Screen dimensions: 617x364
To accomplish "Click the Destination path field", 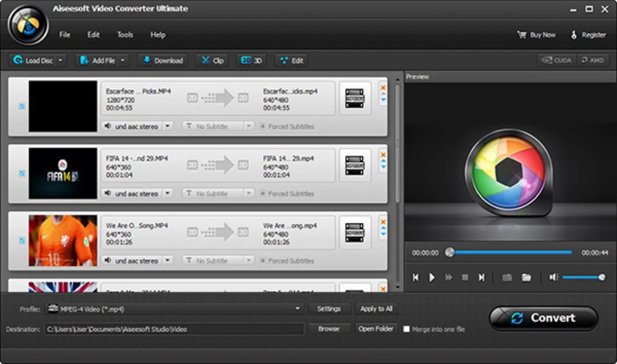I will 174,329.
